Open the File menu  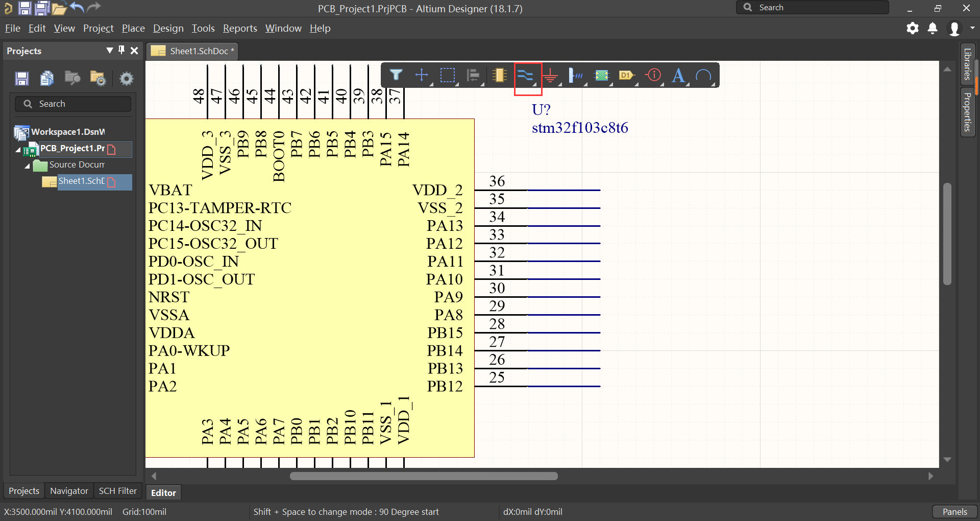point(13,28)
